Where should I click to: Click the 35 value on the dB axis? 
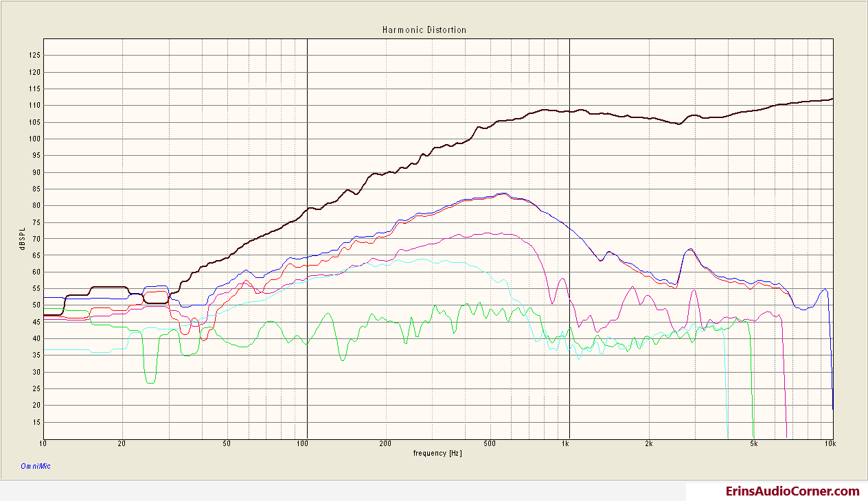click(x=37, y=356)
